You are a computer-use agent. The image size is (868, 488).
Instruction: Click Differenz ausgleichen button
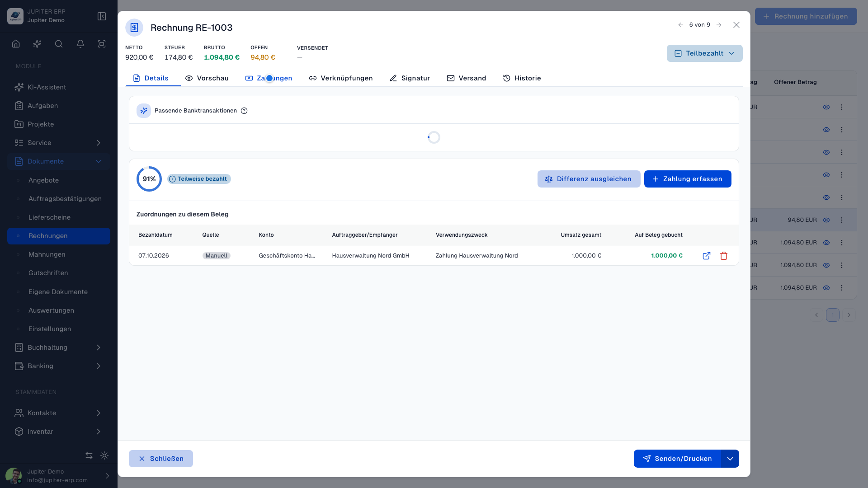[589, 179]
